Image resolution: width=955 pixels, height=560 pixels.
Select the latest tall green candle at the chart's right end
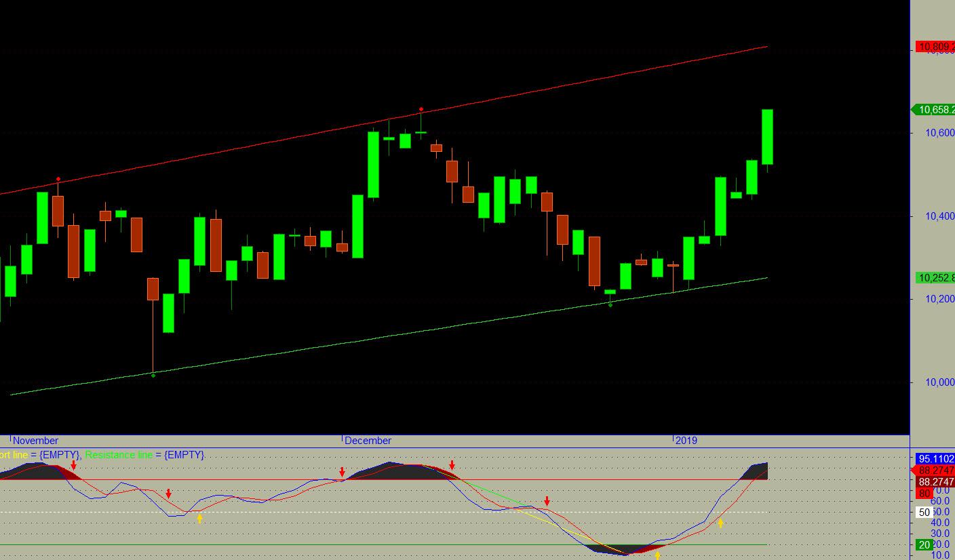tap(767, 137)
